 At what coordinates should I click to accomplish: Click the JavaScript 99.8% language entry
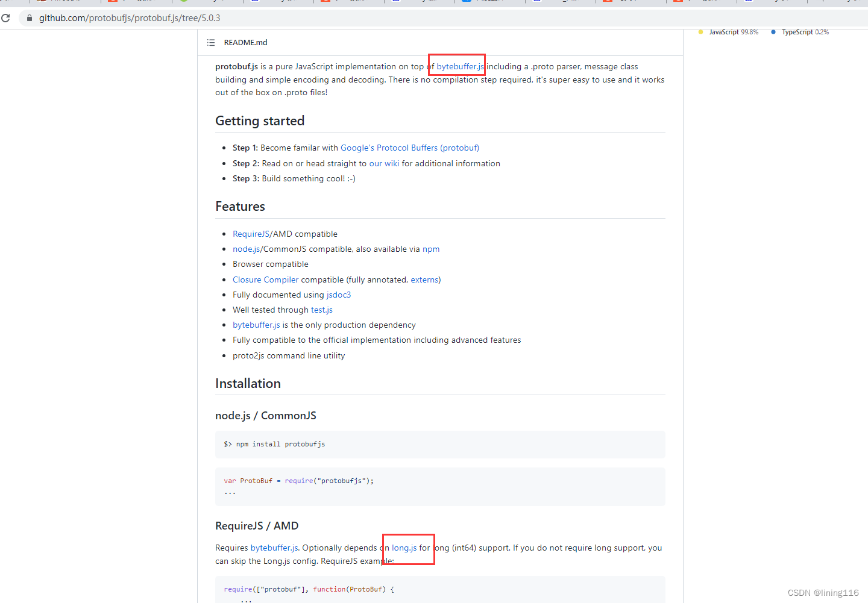pyautogui.click(x=729, y=32)
